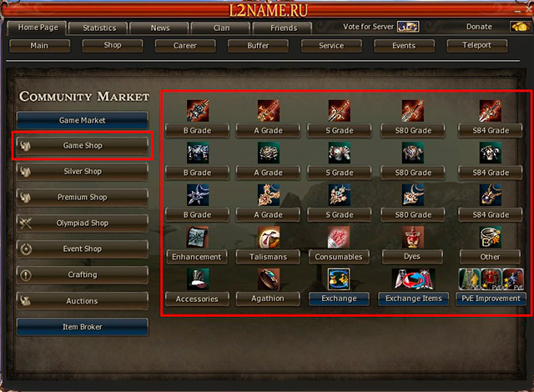This screenshot has width=534, height=392.
Task: Click the Exchange Items armor icon
Action: coord(413,279)
